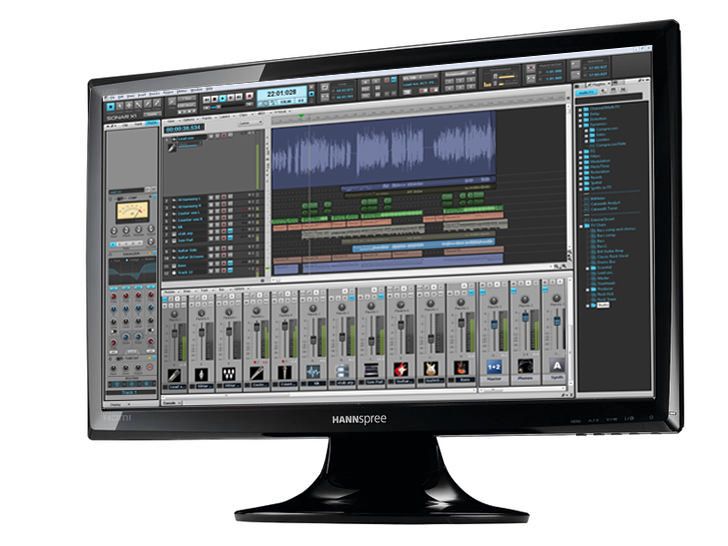Click the Bass strip volume fader
The width and height of the screenshot is (728, 546).
tap(461, 321)
